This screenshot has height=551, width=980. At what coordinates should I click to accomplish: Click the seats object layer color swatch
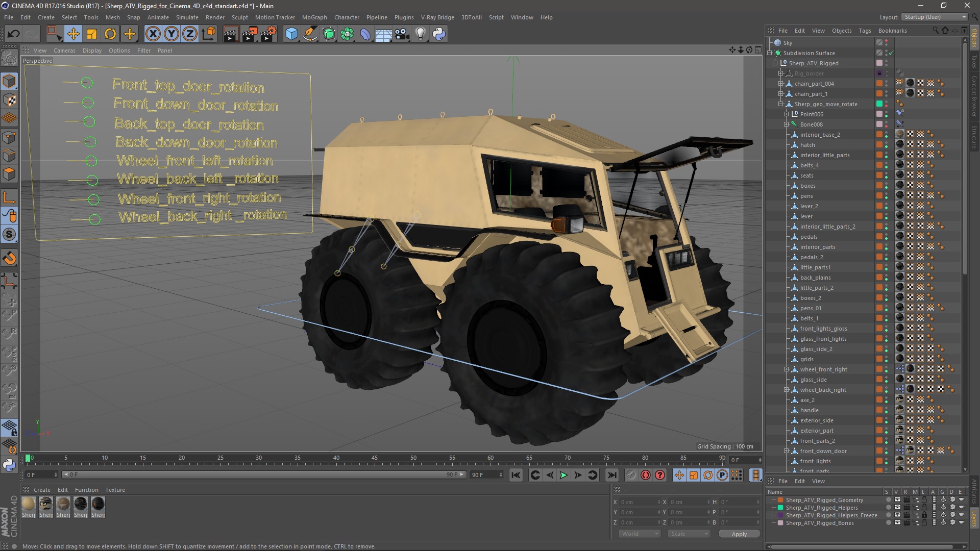[879, 176]
